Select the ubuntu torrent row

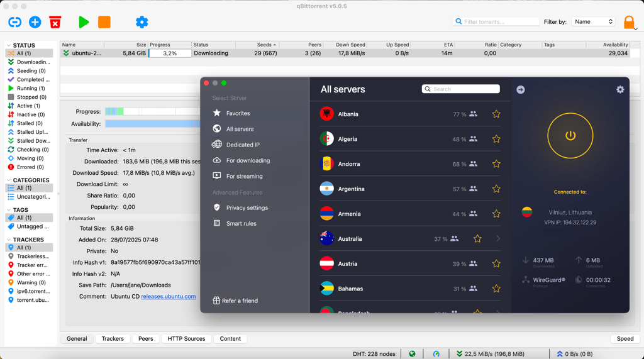click(345, 53)
